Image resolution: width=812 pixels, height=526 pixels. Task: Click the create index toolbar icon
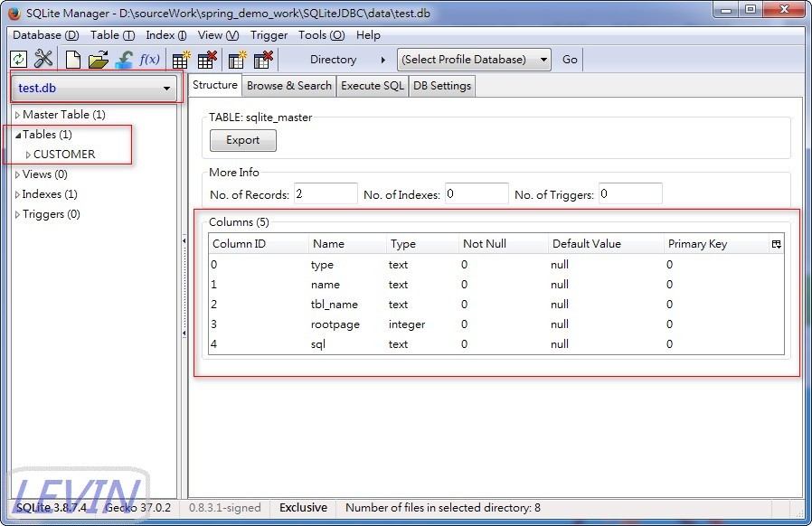click(x=237, y=59)
